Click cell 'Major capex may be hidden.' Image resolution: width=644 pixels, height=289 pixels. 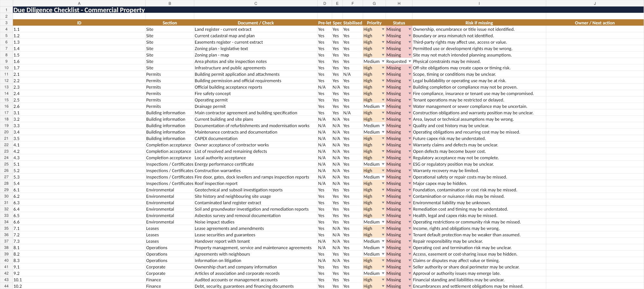coord(479,183)
